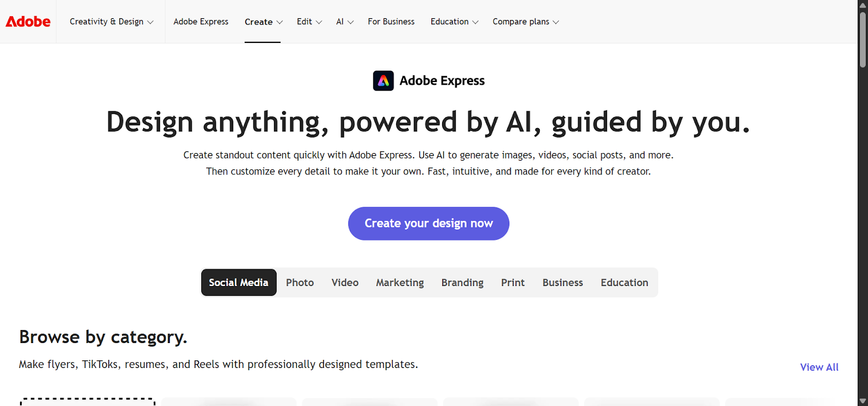Open the Branding tab
The height and width of the screenshot is (406, 868).
[462, 283]
